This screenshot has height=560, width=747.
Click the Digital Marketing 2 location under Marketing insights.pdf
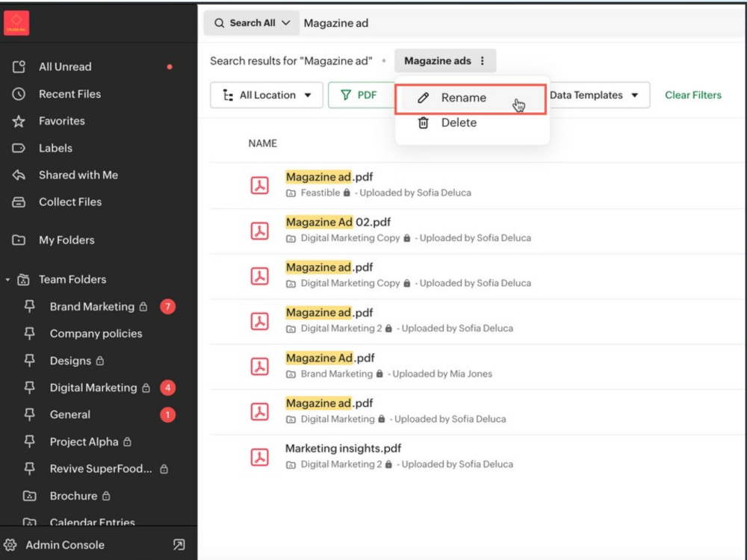click(341, 464)
